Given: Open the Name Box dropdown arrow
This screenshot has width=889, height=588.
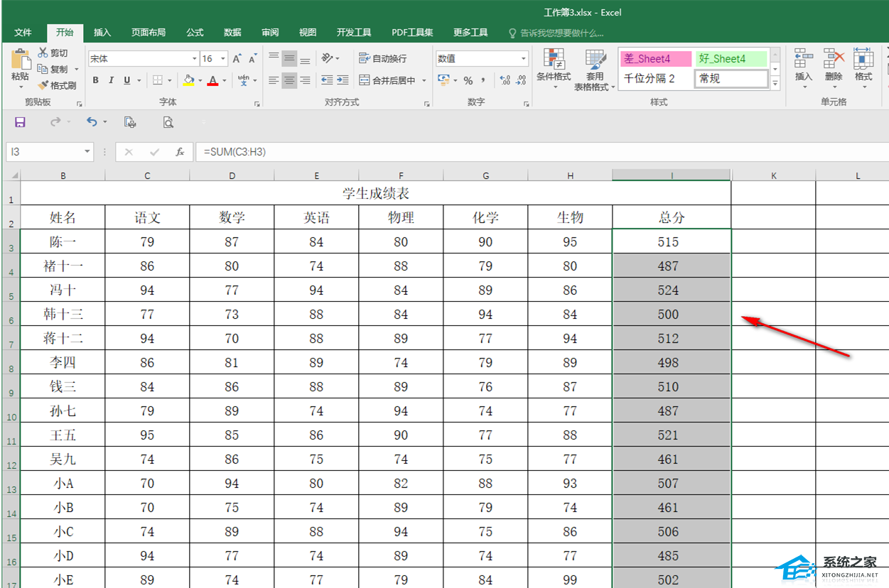Looking at the screenshot, I should 87,152.
